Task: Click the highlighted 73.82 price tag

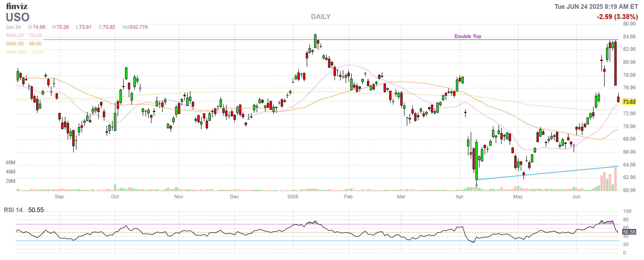Action: coord(629,102)
